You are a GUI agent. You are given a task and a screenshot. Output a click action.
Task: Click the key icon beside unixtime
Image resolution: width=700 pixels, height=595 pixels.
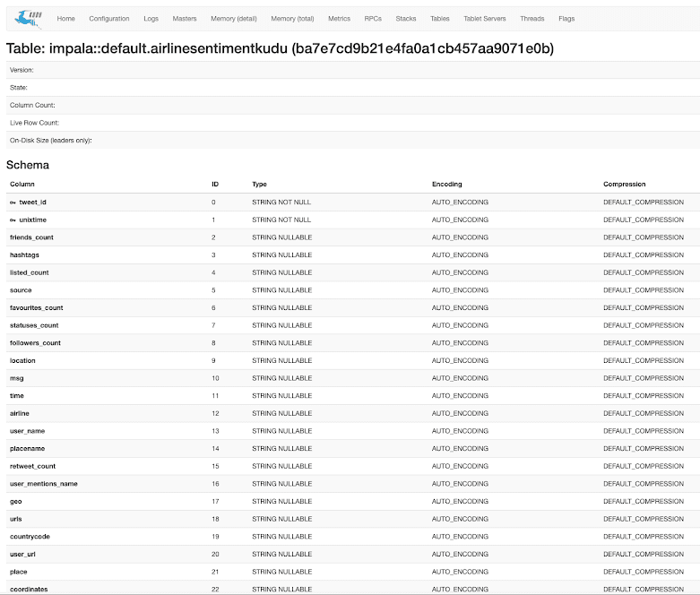tap(13, 220)
